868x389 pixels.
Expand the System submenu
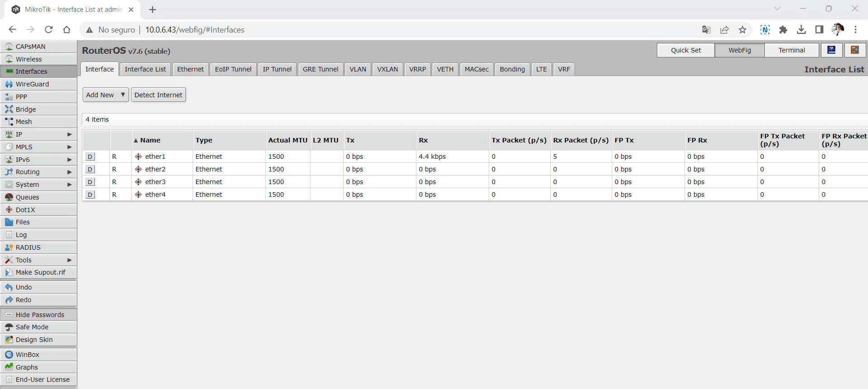pyautogui.click(x=38, y=185)
